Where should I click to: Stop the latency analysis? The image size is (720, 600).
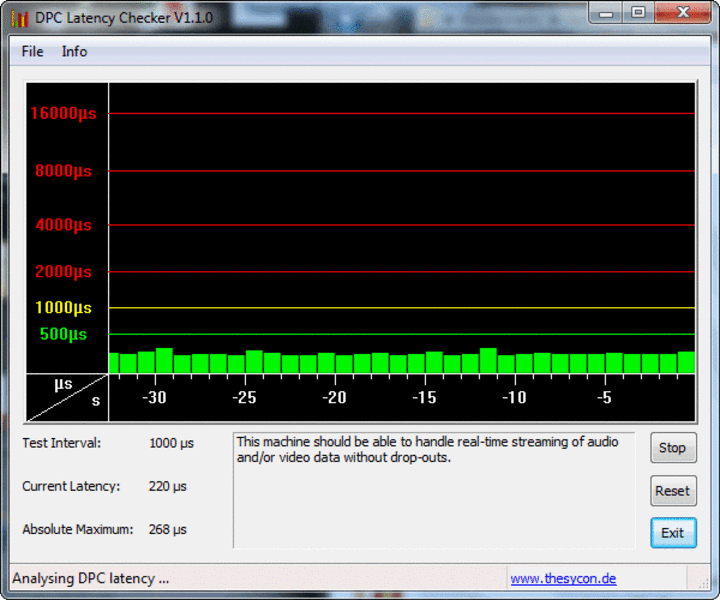[673, 448]
